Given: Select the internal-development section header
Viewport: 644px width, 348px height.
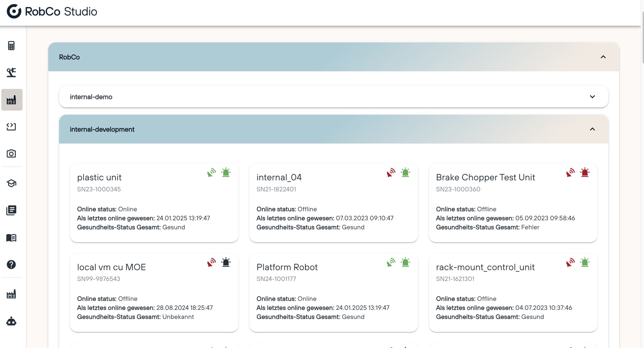Looking at the screenshot, I should 102,129.
